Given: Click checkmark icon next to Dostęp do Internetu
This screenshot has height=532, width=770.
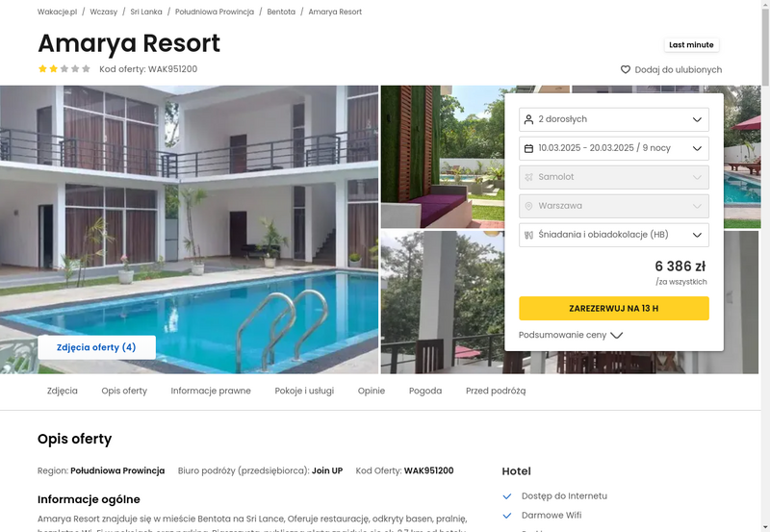Looking at the screenshot, I should [x=507, y=496].
